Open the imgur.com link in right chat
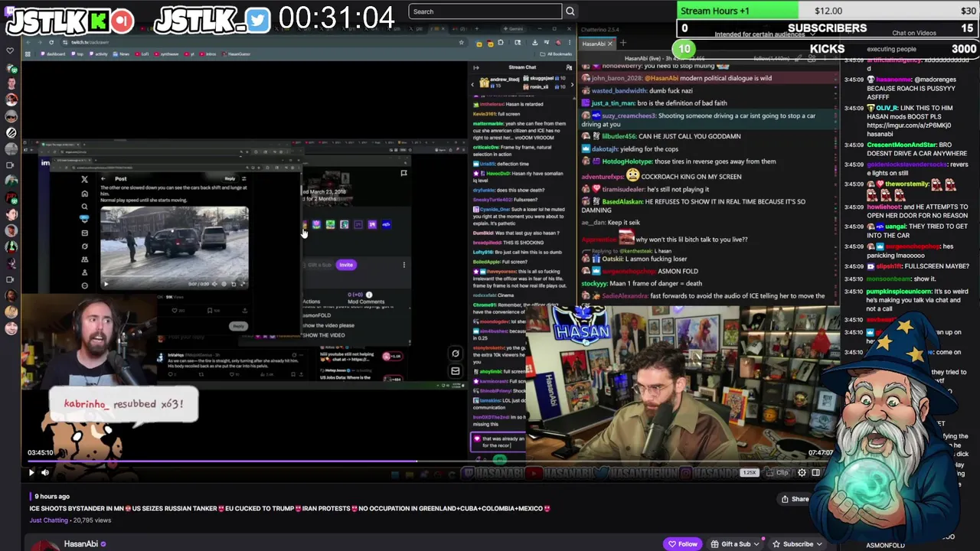The image size is (980, 551). tap(909, 125)
